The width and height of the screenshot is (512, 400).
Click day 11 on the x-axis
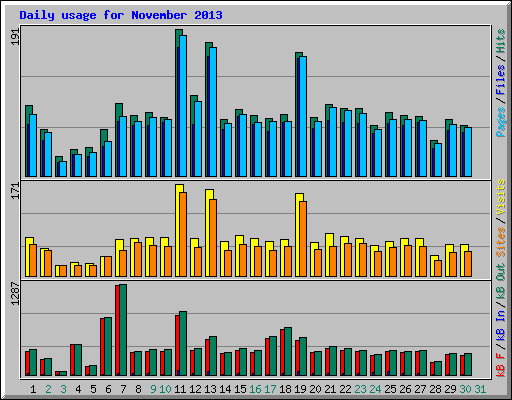click(x=180, y=389)
